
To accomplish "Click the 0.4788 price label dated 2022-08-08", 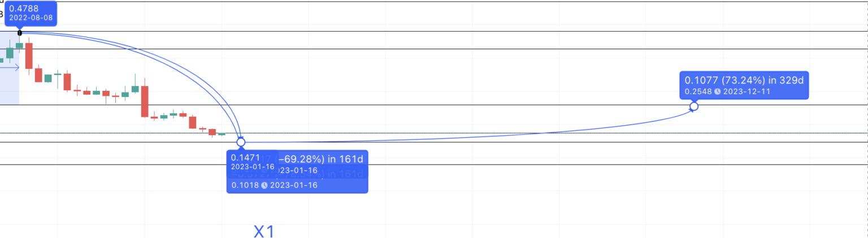I will [31, 12].
